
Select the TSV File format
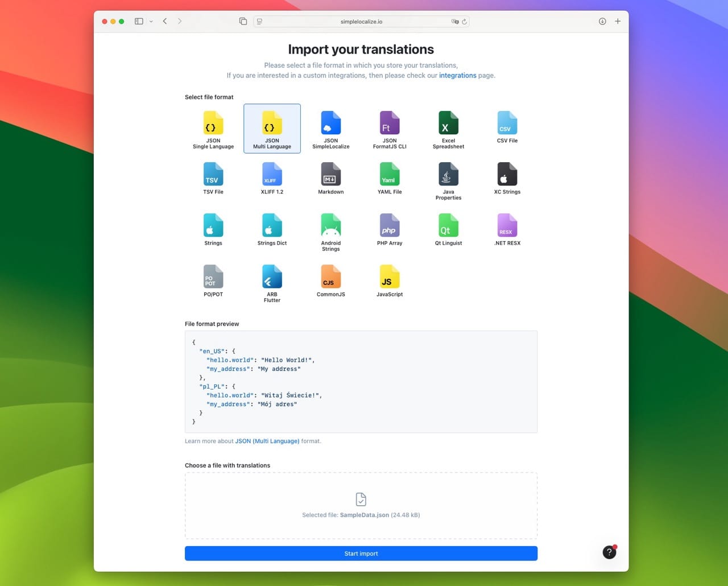coord(213,179)
